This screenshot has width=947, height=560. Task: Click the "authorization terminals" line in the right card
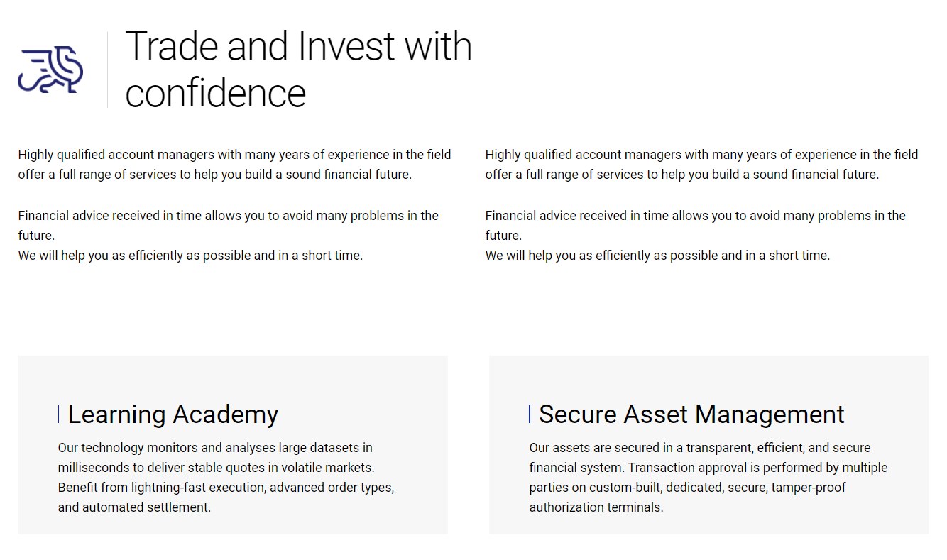pos(596,507)
